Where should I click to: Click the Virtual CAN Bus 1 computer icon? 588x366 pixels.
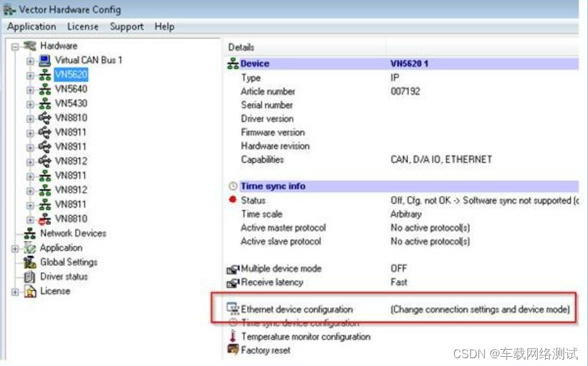pyautogui.click(x=44, y=61)
